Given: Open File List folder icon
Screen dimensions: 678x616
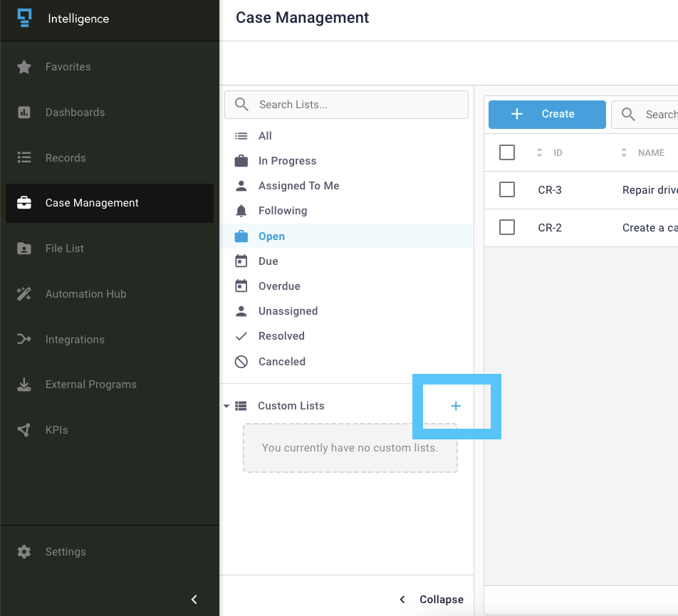Looking at the screenshot, I should coord(24,249).
